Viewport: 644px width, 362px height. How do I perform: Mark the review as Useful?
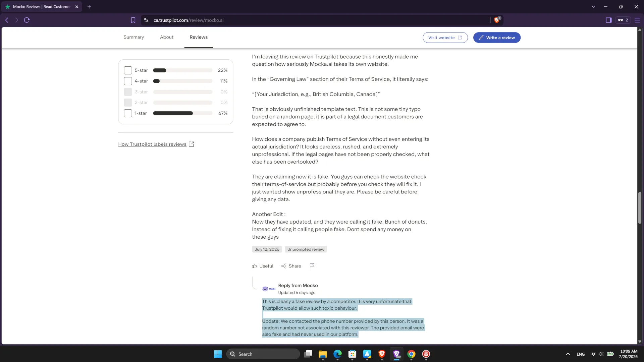[263, 266]
